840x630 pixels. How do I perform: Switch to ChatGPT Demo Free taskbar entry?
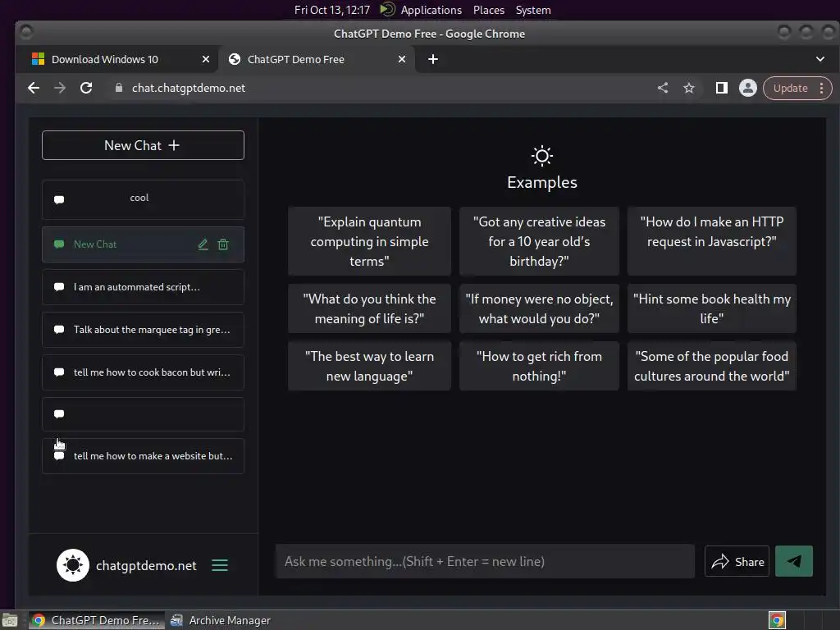[97, 620]
